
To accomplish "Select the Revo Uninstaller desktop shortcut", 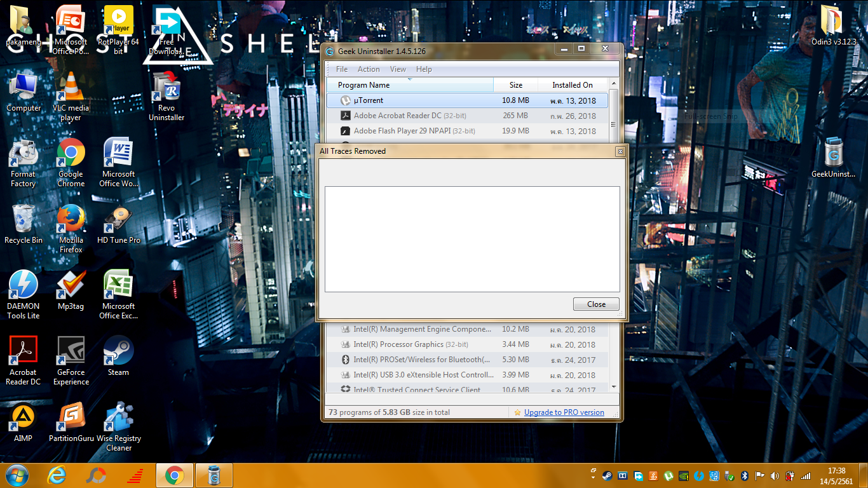I will pyautogui.click(x=166, y=97).
